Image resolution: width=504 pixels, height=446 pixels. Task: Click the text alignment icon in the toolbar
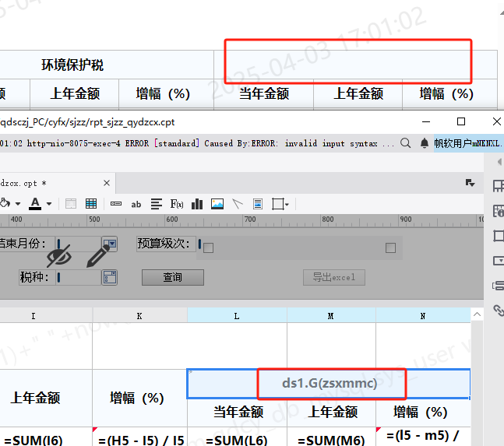156,204
